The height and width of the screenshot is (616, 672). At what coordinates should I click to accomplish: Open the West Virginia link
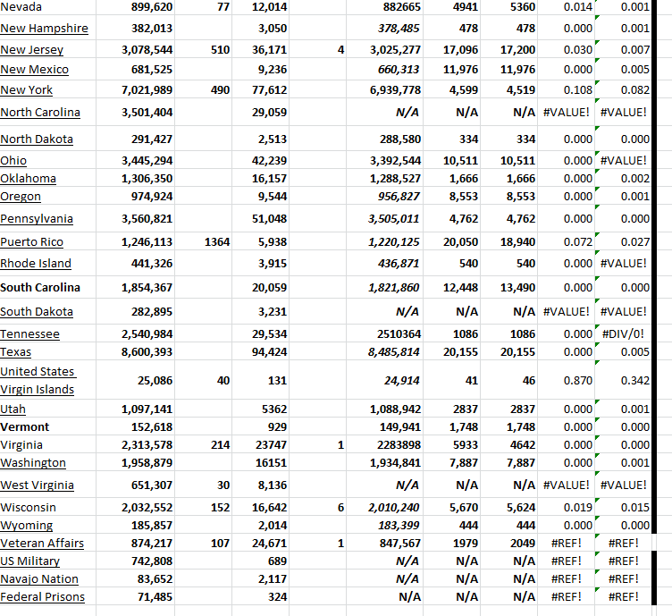(37, 485)
